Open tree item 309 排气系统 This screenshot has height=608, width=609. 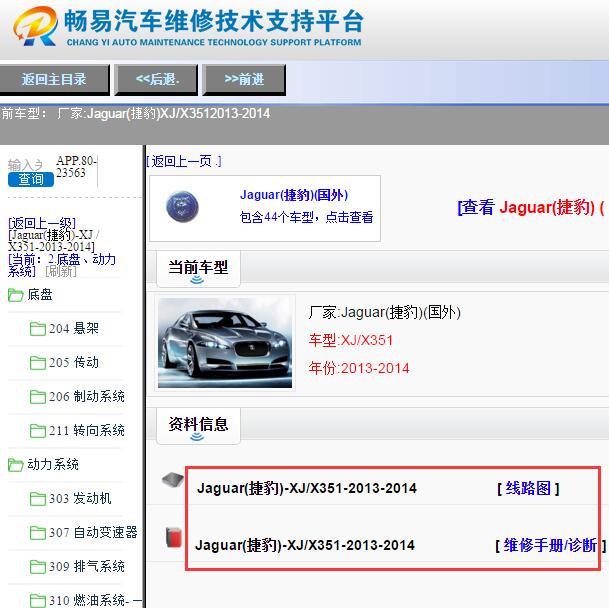(87, 567)
